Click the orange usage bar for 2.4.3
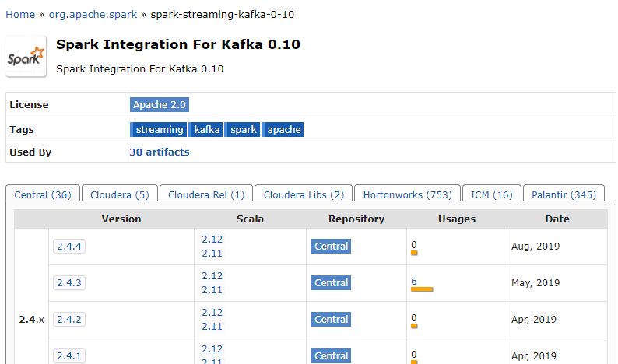Viewport: 618px width, 364px height. pos(422,289)
